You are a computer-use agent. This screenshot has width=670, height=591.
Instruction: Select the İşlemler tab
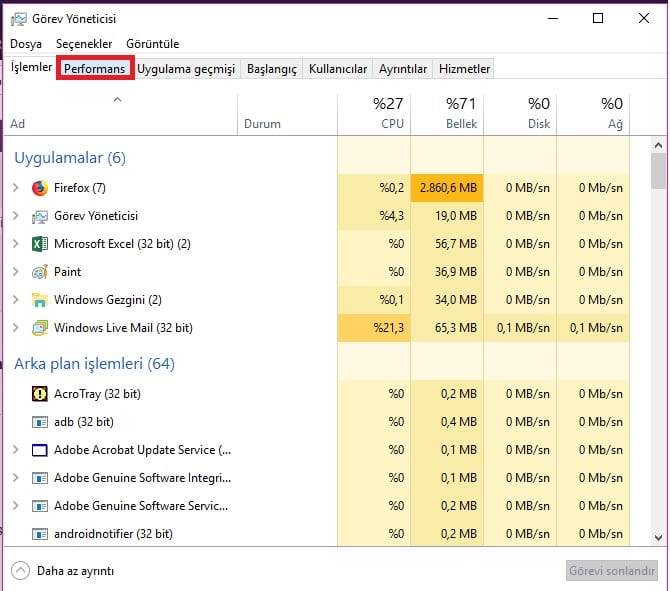(x=31, y=67)
